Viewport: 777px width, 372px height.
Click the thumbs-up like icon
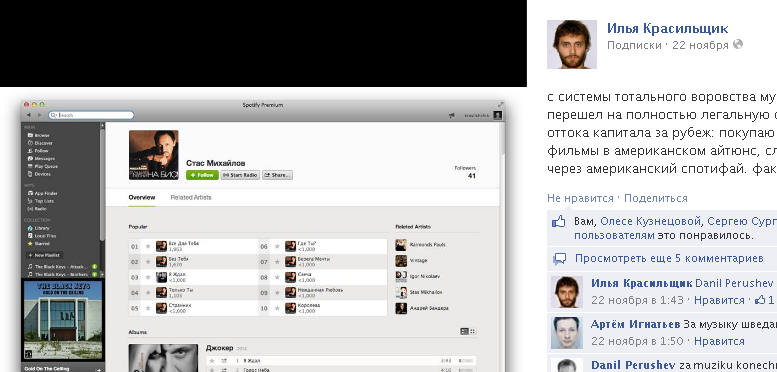pyautogui.click(x=558, y=221)
